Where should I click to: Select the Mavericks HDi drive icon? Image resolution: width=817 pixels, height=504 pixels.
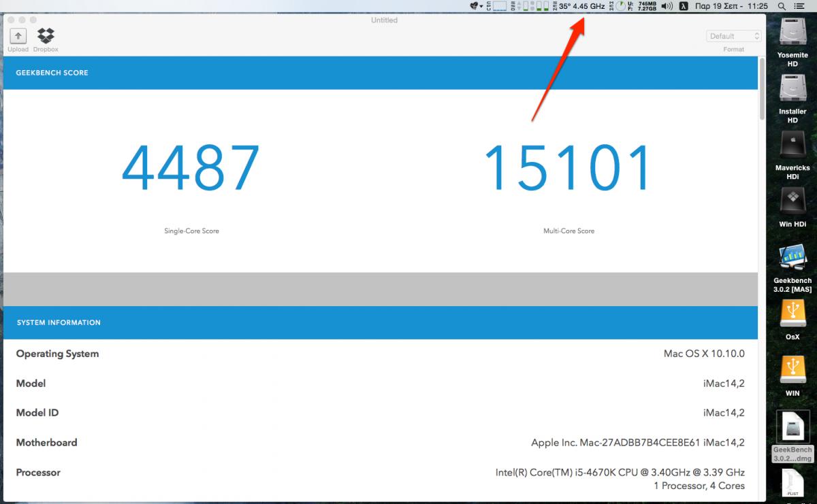792,146
